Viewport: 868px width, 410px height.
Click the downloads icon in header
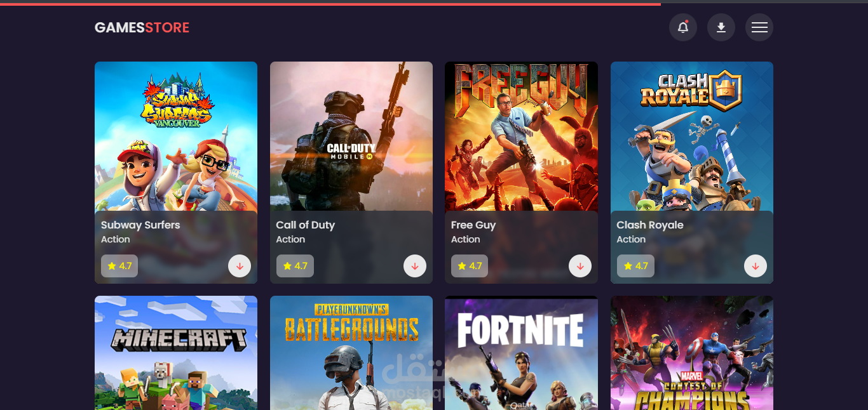721,27
